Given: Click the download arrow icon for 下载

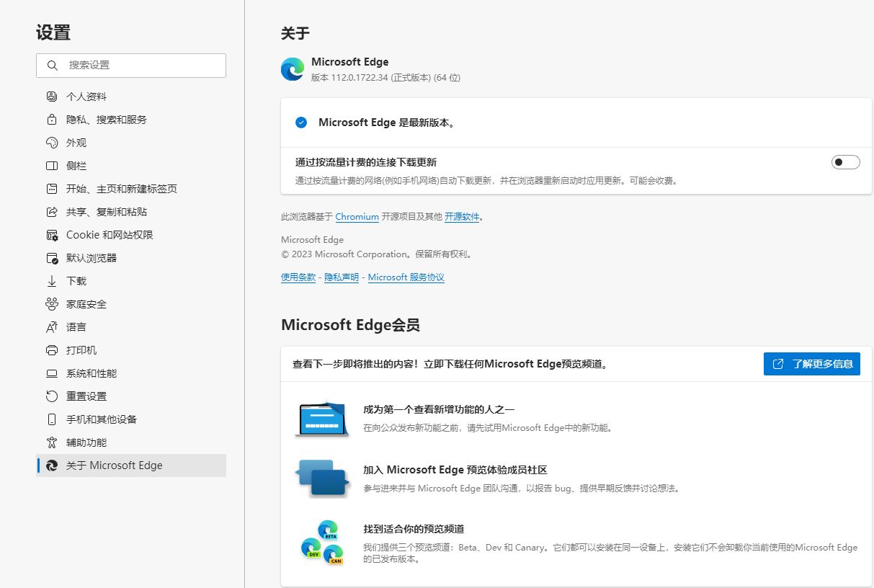Looking at the screenshot, I should pos(51,281).
